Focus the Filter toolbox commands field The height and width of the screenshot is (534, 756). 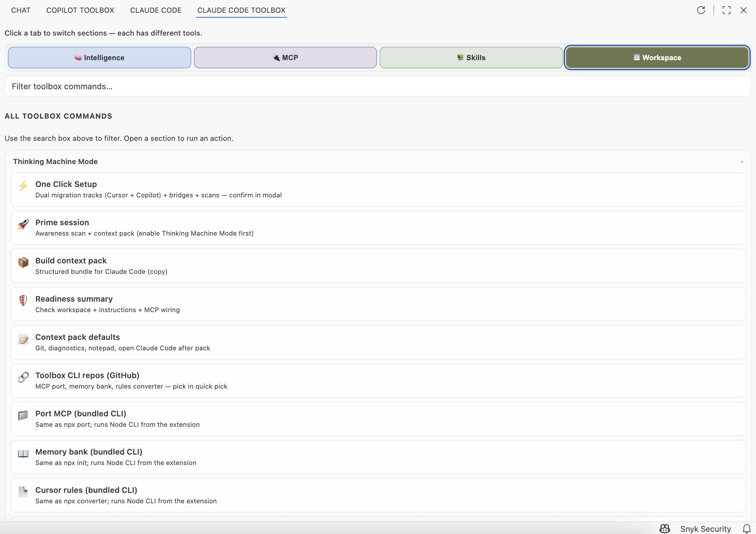378,86
